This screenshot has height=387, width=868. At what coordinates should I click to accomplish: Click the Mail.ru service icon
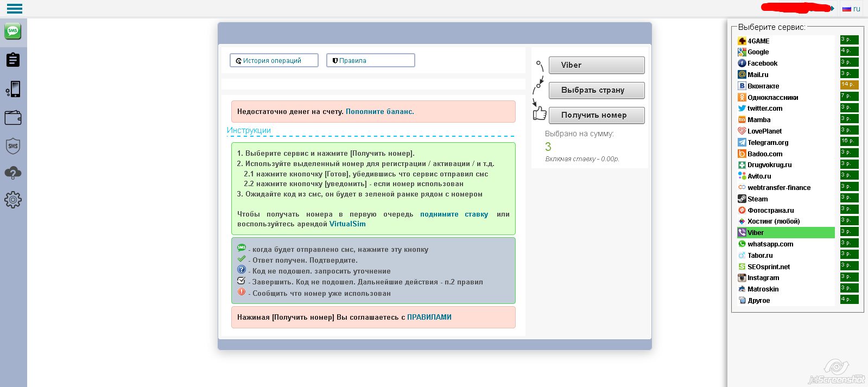click(x=742, y=75)
